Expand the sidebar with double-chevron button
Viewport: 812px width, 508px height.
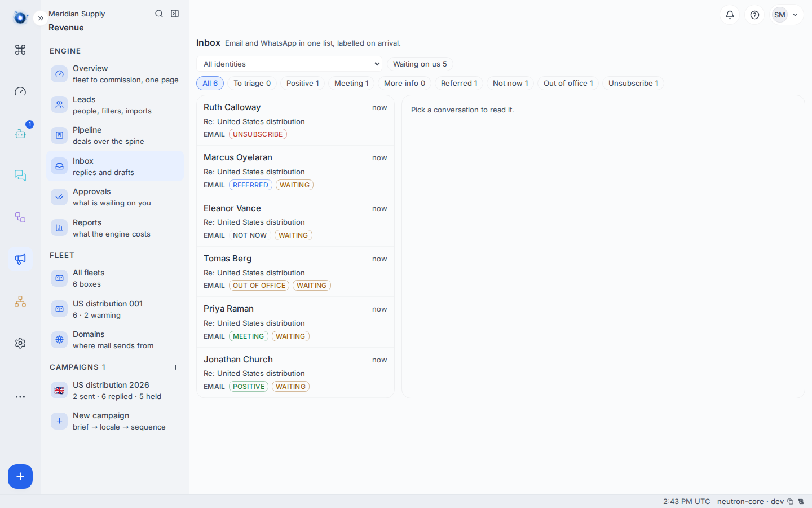41,18
